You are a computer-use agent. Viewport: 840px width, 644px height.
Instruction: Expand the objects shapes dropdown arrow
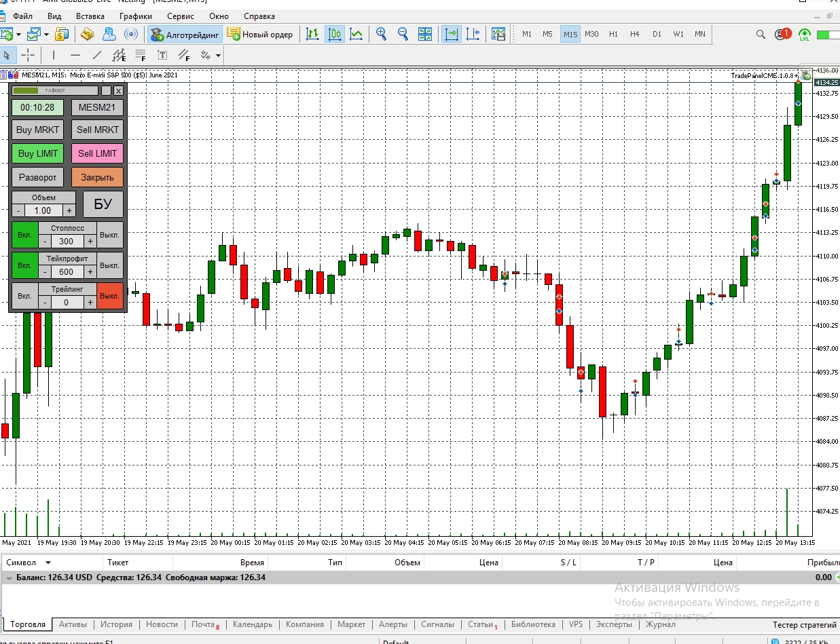click(x=218, y=55)
